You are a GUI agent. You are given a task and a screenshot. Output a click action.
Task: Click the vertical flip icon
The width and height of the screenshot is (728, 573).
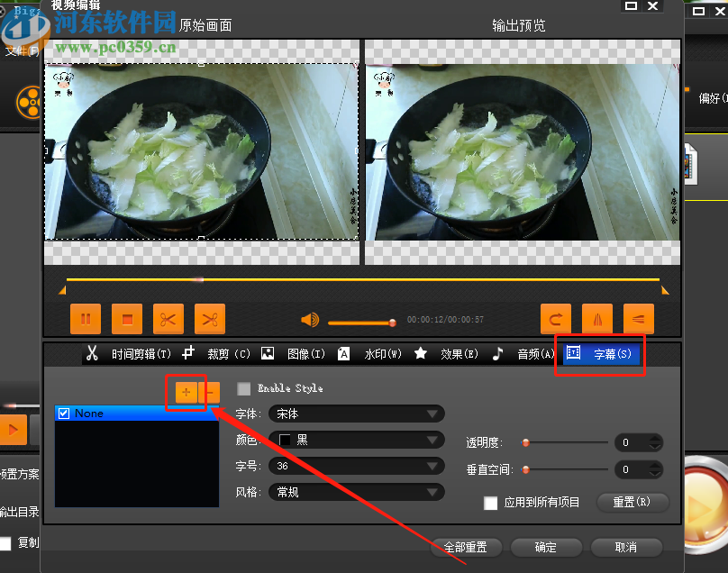tap(597, 318)
